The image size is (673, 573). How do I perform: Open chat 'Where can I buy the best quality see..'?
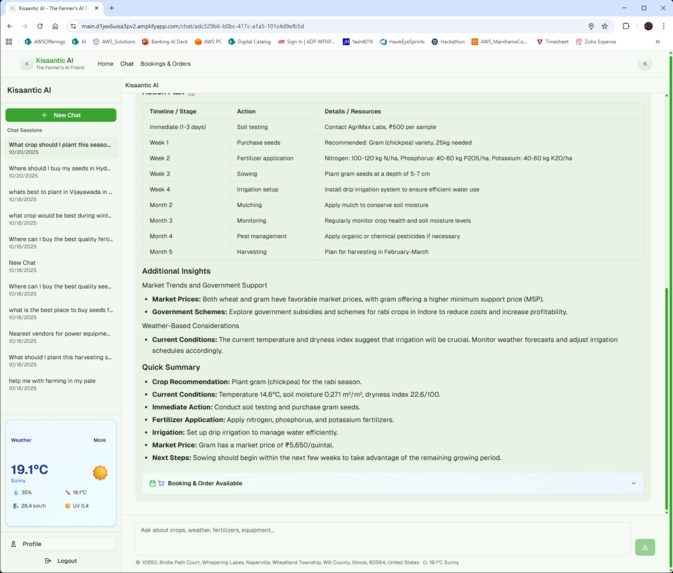tap(61, 290)
